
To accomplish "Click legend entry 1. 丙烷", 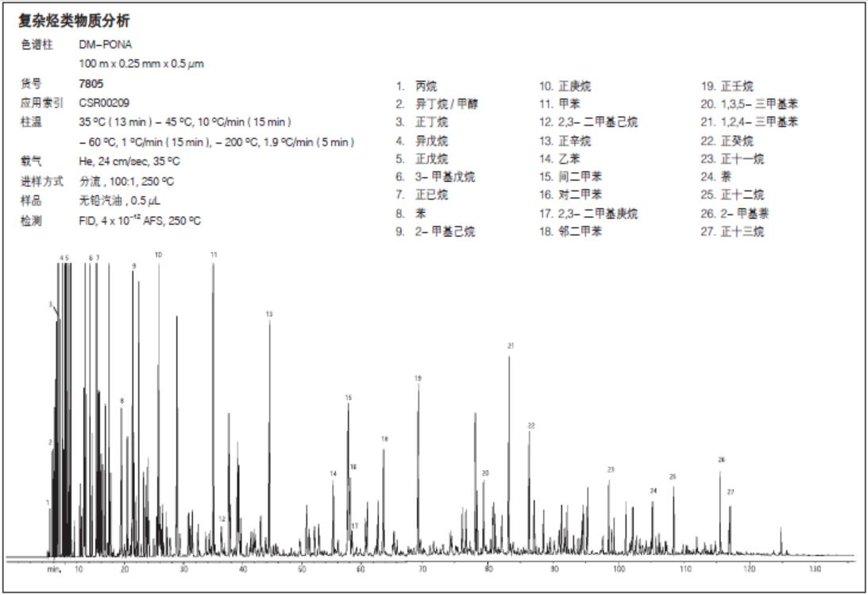I will point(416,87).
